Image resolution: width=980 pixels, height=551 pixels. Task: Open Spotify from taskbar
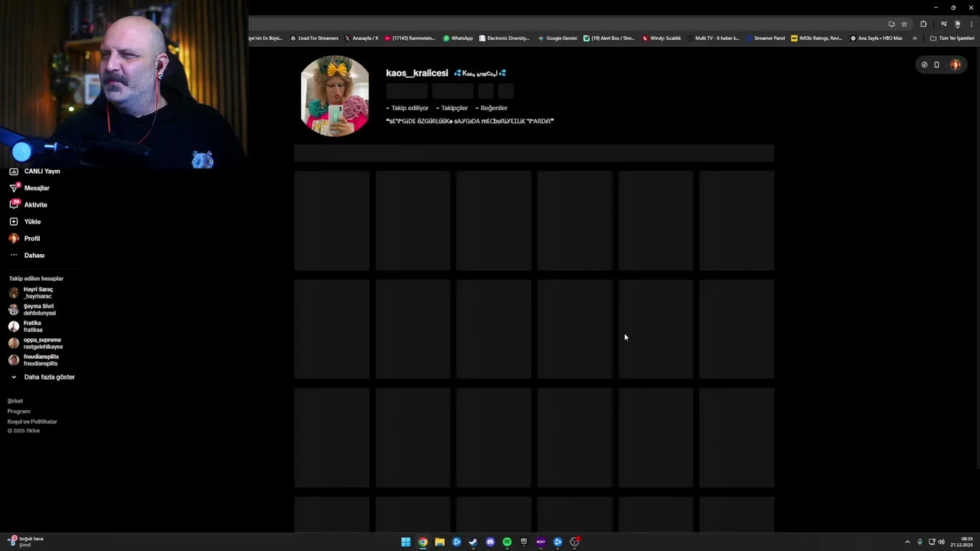pos(507,542)
